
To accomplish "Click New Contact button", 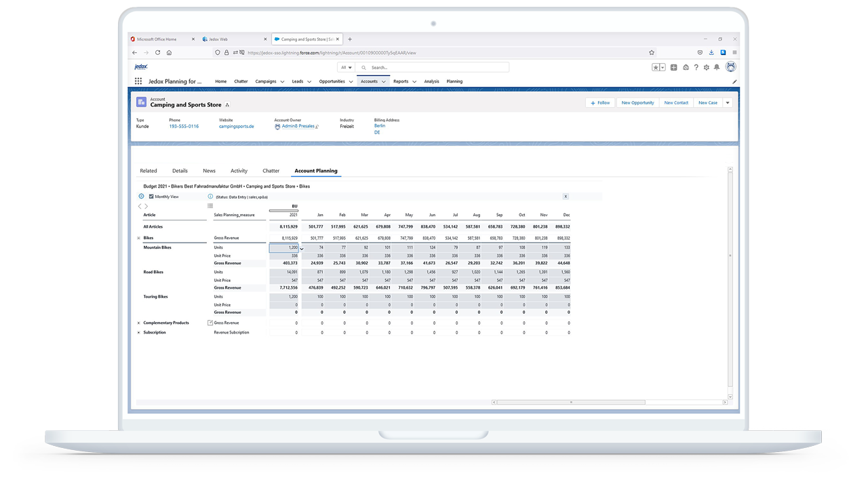I will coord(676,103).
